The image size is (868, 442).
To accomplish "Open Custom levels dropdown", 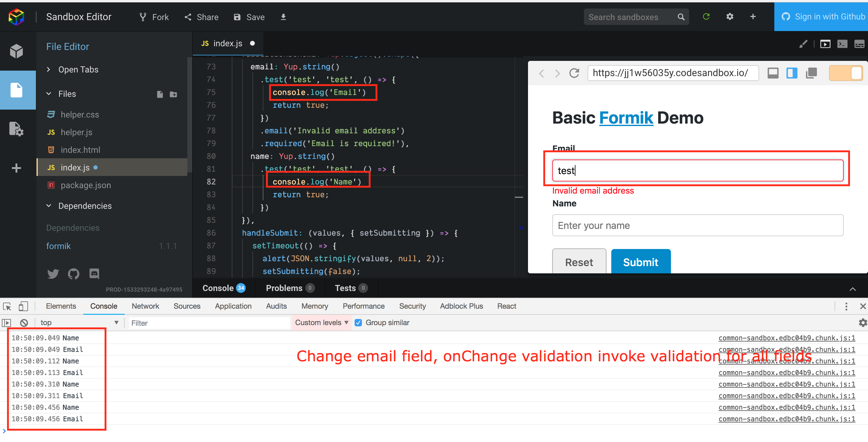I will [x=321, y=323].
